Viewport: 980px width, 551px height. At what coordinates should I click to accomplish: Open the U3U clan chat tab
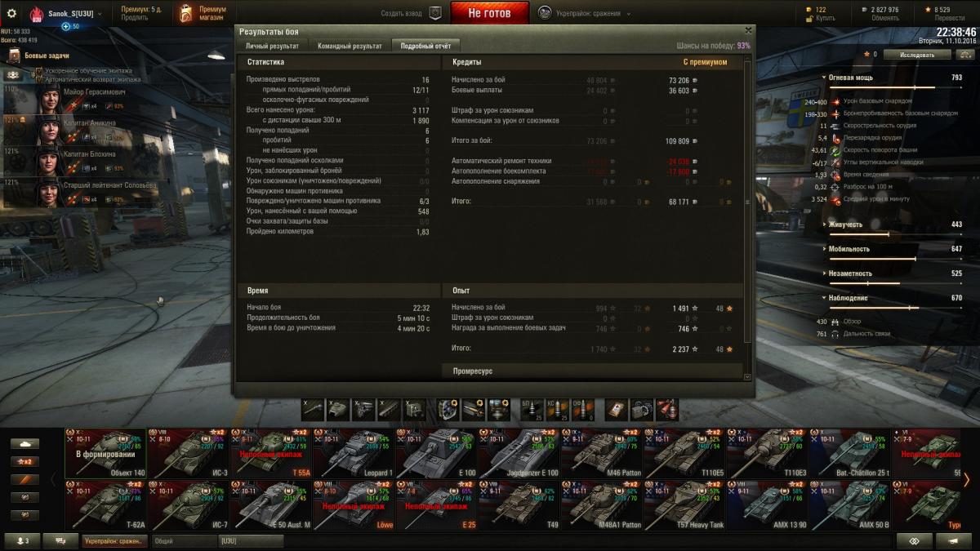pos(252,540)
